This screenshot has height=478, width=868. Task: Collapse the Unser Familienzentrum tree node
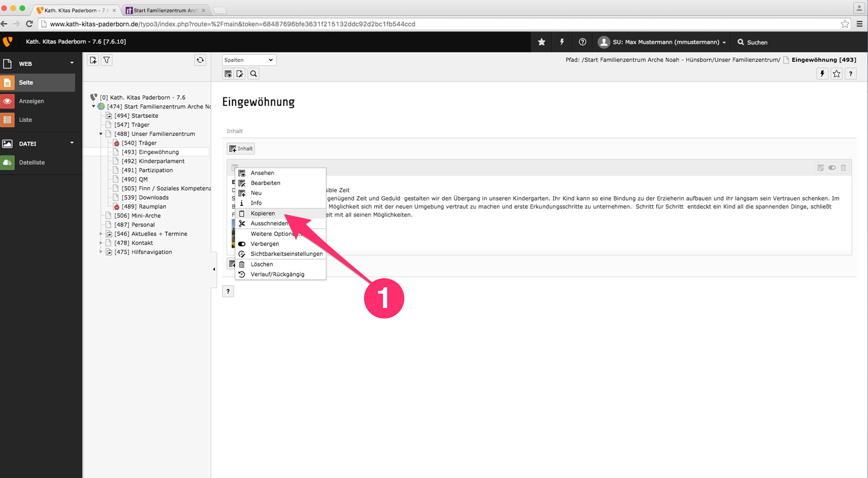point(101,134)
